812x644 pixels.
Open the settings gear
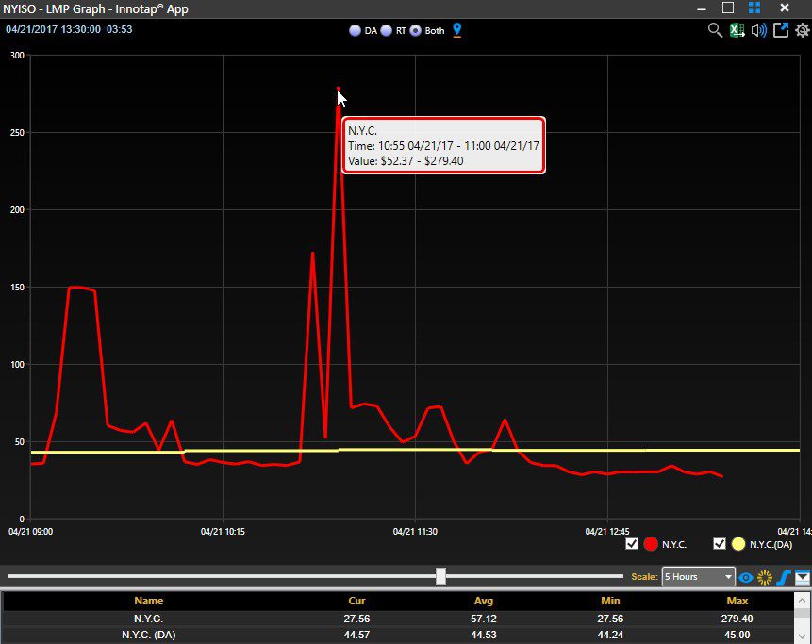point(803,30)
